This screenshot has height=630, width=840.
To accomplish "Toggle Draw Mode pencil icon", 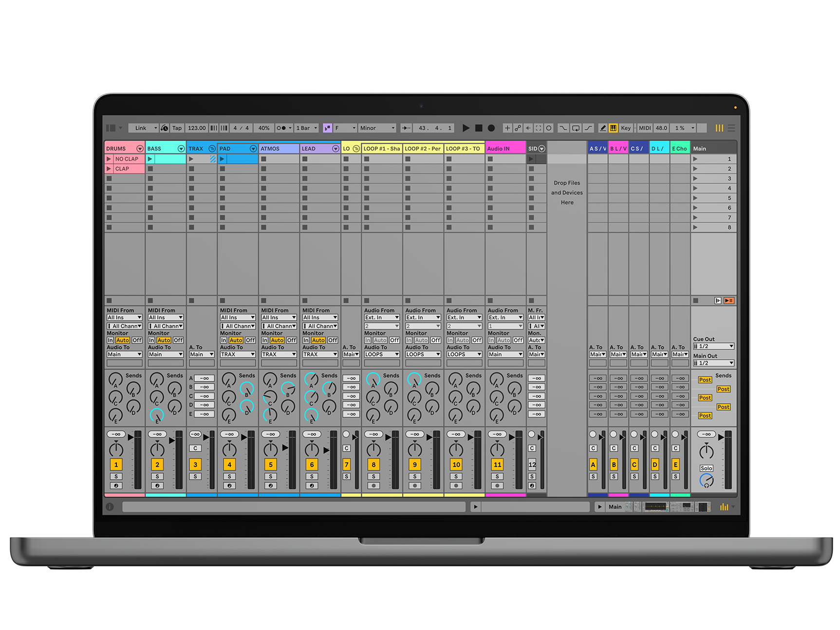I will tap(603, 128).
